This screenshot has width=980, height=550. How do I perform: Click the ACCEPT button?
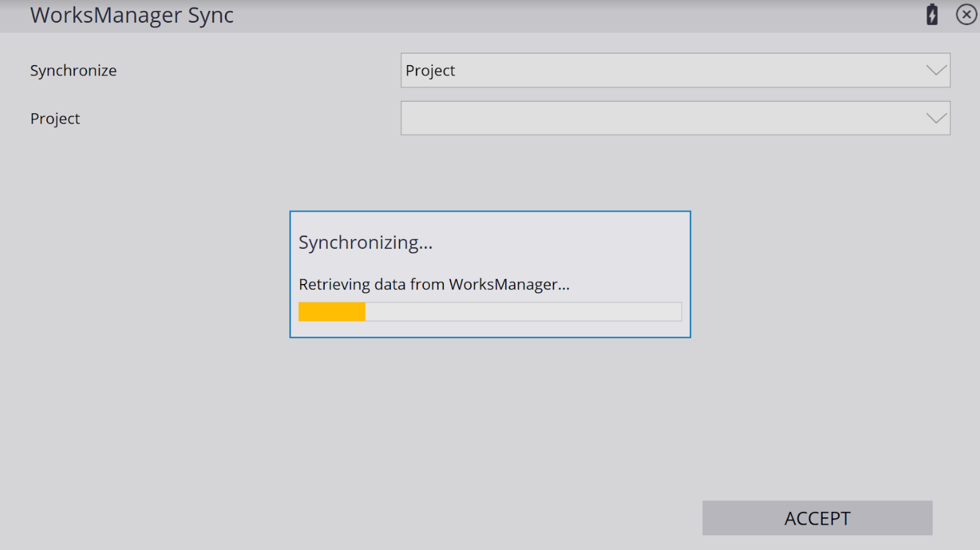tap(817, 518)
